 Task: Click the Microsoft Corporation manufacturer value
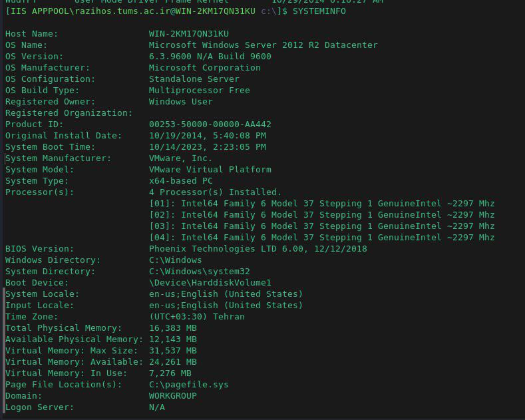tap(204, 68)
